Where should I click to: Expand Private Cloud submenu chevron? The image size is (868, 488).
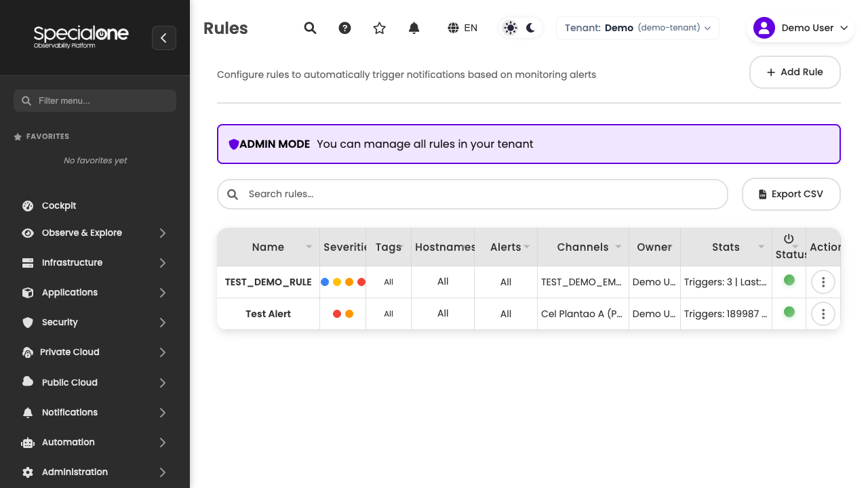163,352
